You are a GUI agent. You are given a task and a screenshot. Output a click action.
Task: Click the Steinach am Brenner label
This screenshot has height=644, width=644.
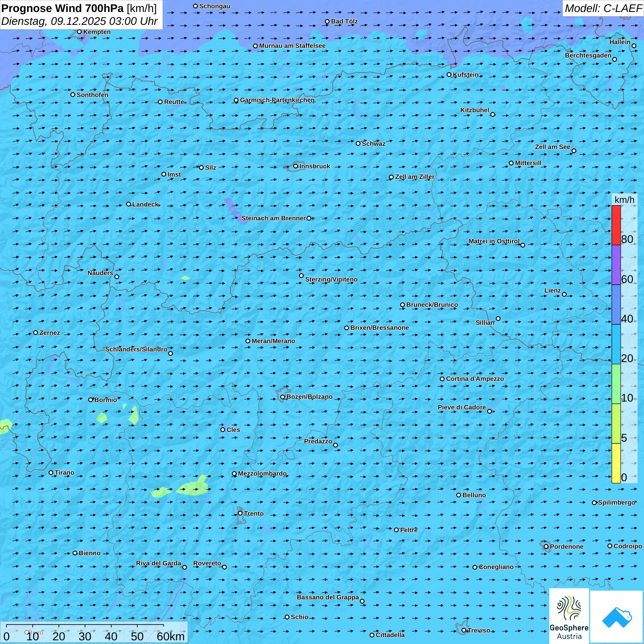point(273,218)
